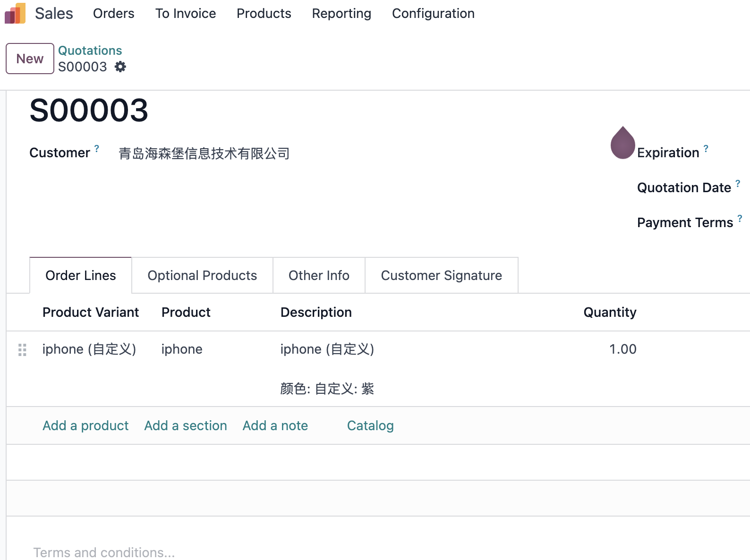
Task: Click the Terms and conditions field
Action: click(378, 552)
